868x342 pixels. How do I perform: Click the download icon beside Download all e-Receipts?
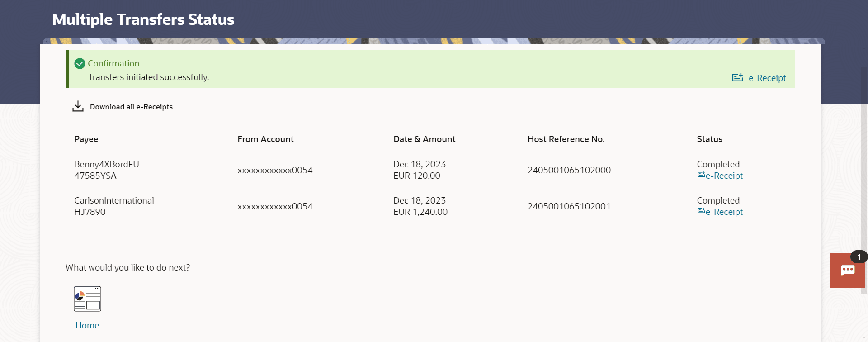78,106
